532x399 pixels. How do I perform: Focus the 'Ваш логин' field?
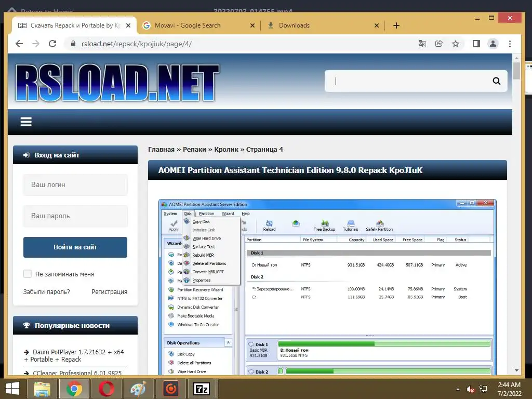[75, 184]
